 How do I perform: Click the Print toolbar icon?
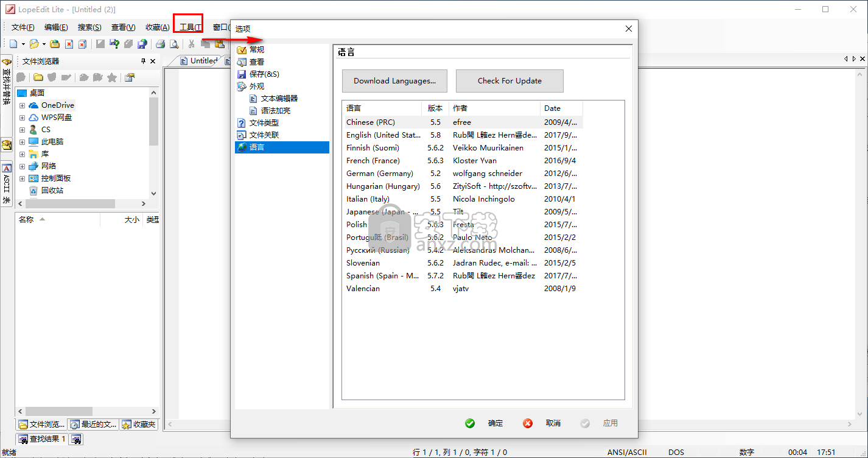point(160,44)
